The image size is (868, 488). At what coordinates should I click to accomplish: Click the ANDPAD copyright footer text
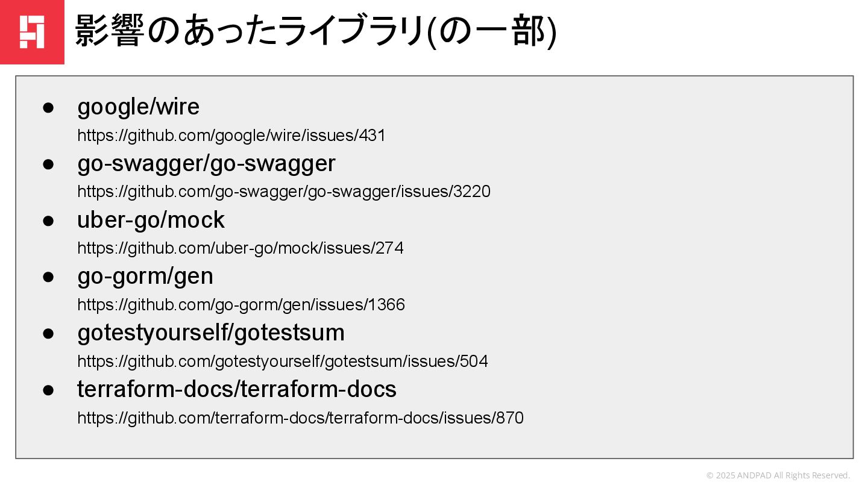coord(778,475)
